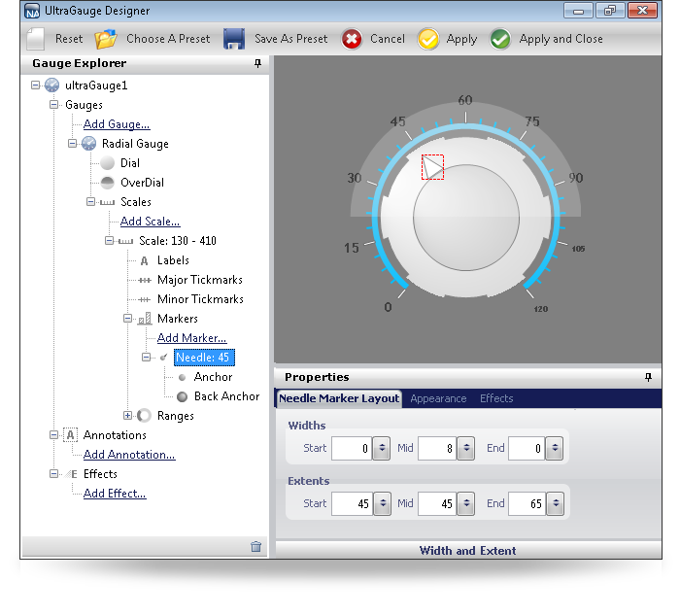Image resolution: width=680 pixels, height=616 pixels.
Task: Click the Widths Start spinner arrows
Action: [x=382, y=449]
